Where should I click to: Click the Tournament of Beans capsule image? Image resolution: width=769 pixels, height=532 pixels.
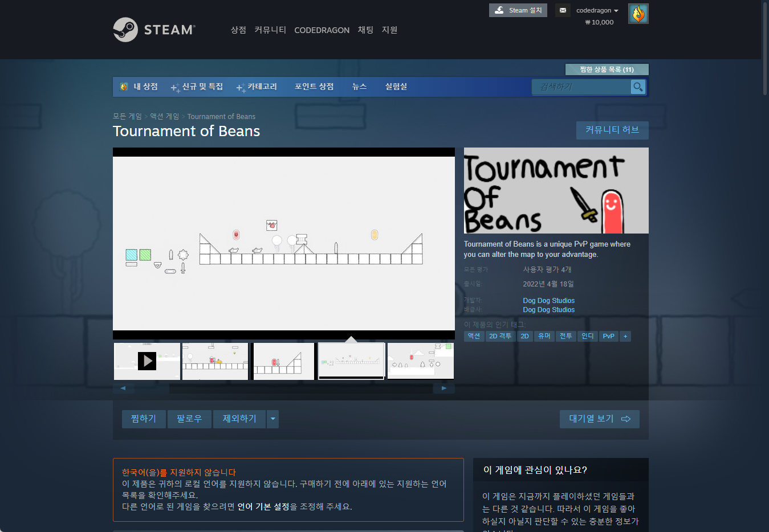pyautogui.click(x=556, y=191)
